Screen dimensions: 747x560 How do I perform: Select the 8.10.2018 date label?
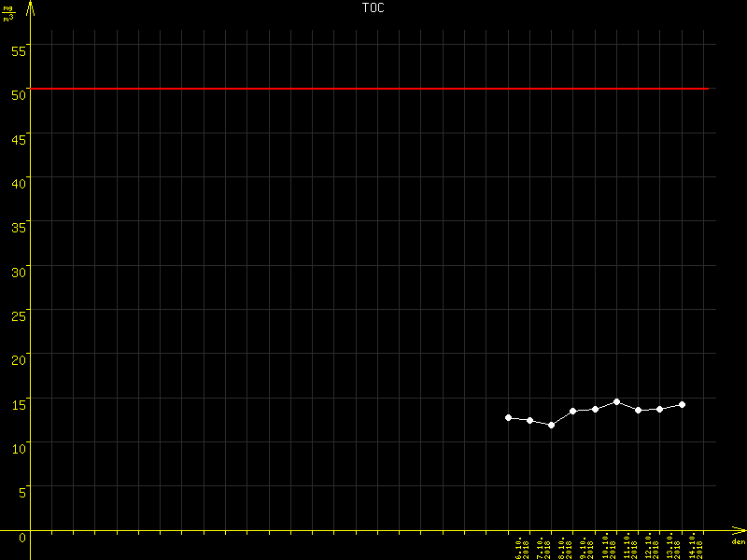point(565,548)
